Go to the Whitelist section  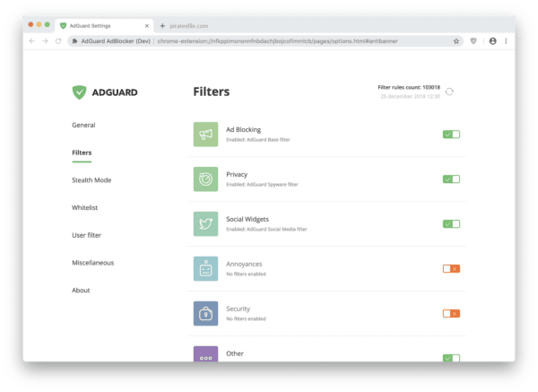(84, 208)
